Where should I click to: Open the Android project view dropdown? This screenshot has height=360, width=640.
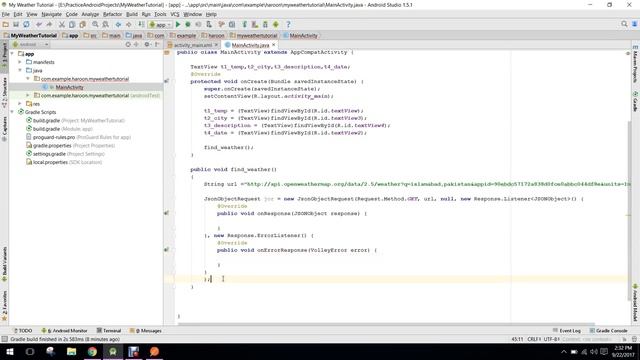[x=31, y=44]
